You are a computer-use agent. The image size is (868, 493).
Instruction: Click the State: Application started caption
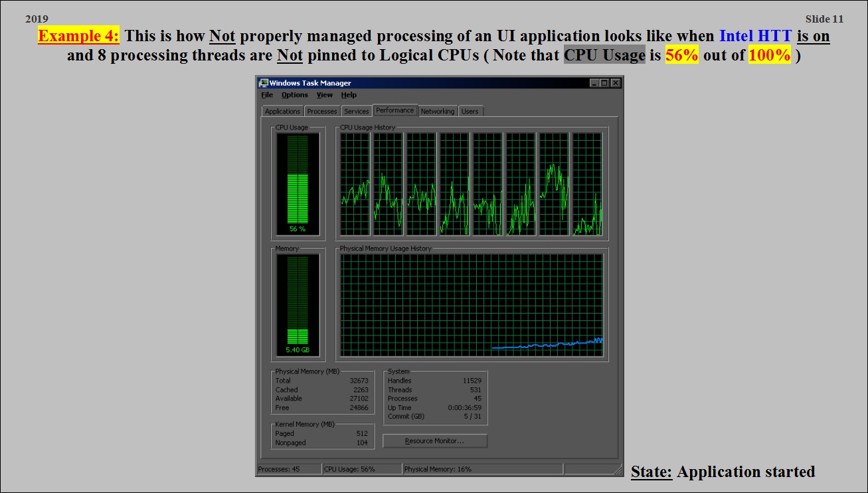(723, 472)
